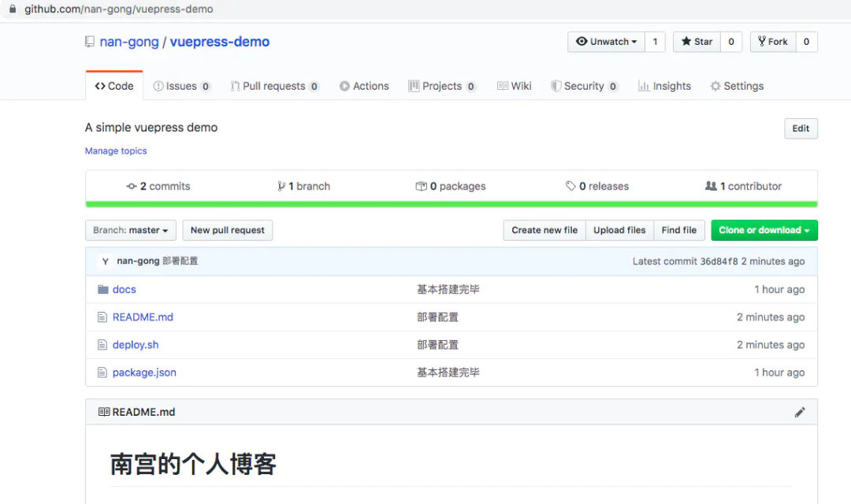
Task: View the 2 commits history
Action: [158, 186]
